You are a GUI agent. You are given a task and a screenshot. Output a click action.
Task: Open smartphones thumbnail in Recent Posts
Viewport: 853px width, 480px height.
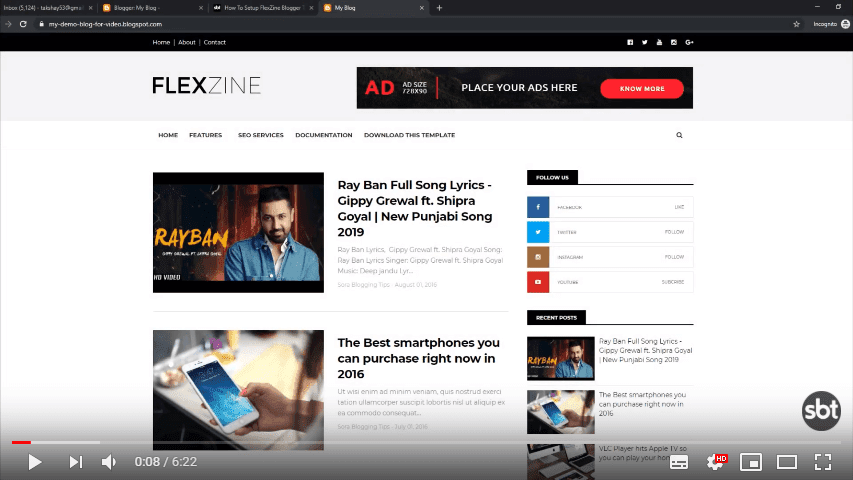(560, 412)
